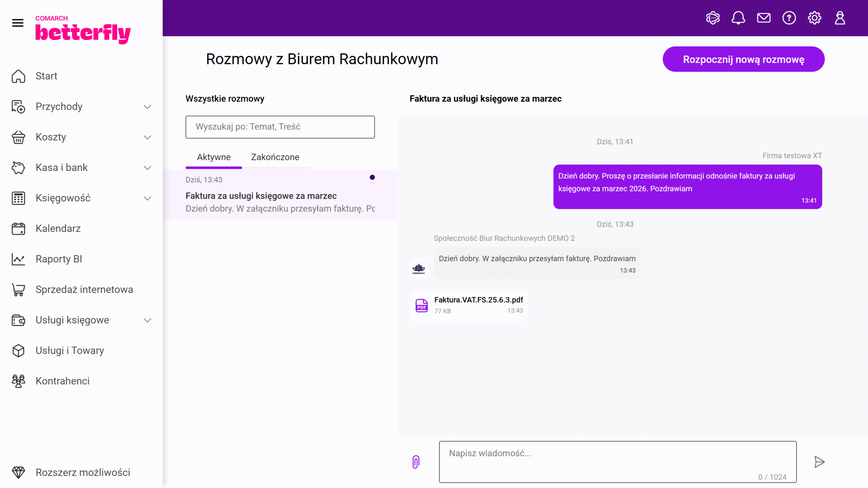
Task: Open Rozszerz możliwości link
Action: pyautogui.click(x=83, y=472)
